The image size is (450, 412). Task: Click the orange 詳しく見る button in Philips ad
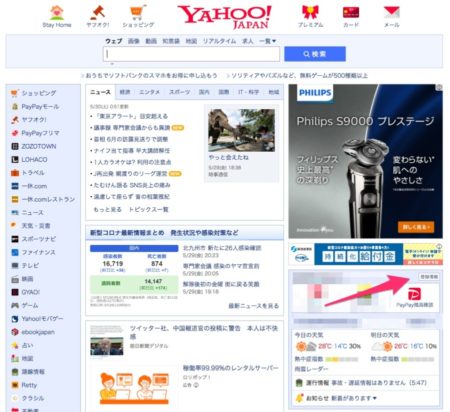pos(416,227)
